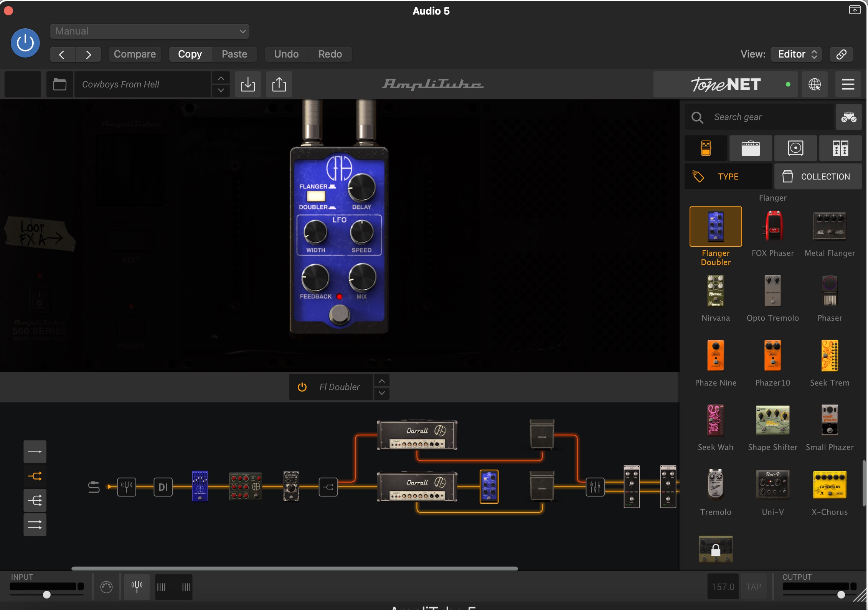Switch to the TYPE tab

coord(728,176)
